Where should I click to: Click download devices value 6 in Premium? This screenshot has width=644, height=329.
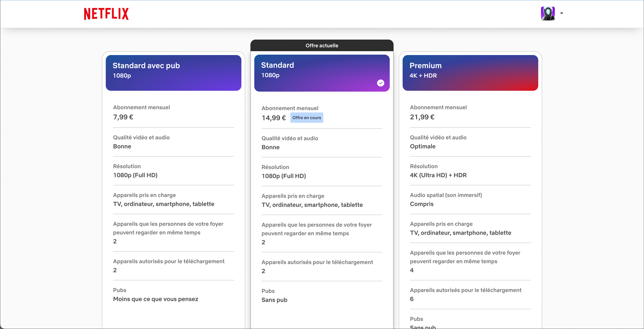click(412, 299)
